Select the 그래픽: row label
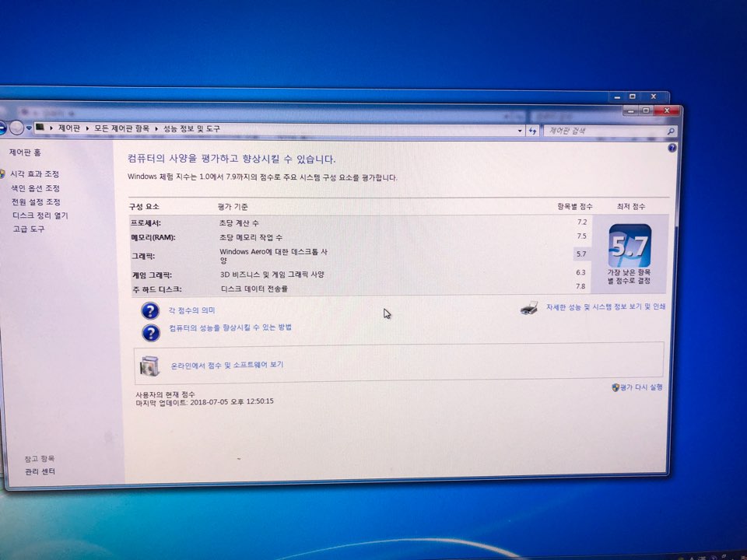Screen dimensions: 747x560 coord(143,256)
